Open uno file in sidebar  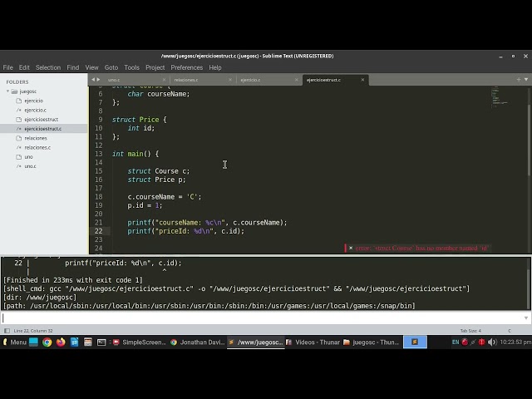tap(28, 157)
